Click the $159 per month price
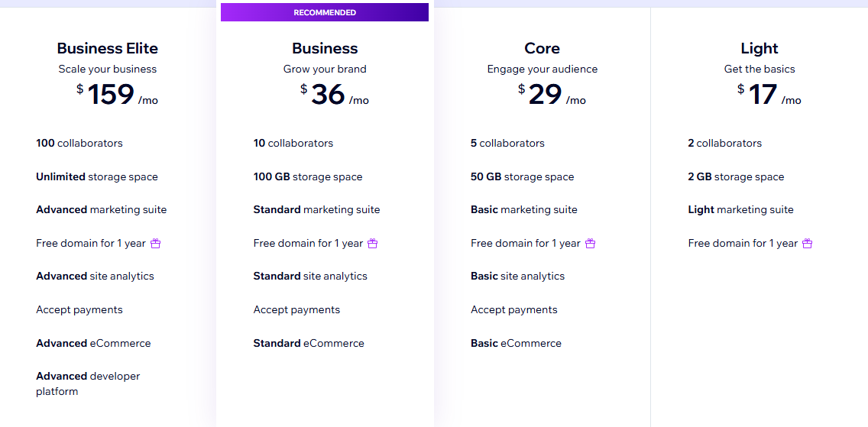This screenshot has width=868, height=427. (117, 95)
